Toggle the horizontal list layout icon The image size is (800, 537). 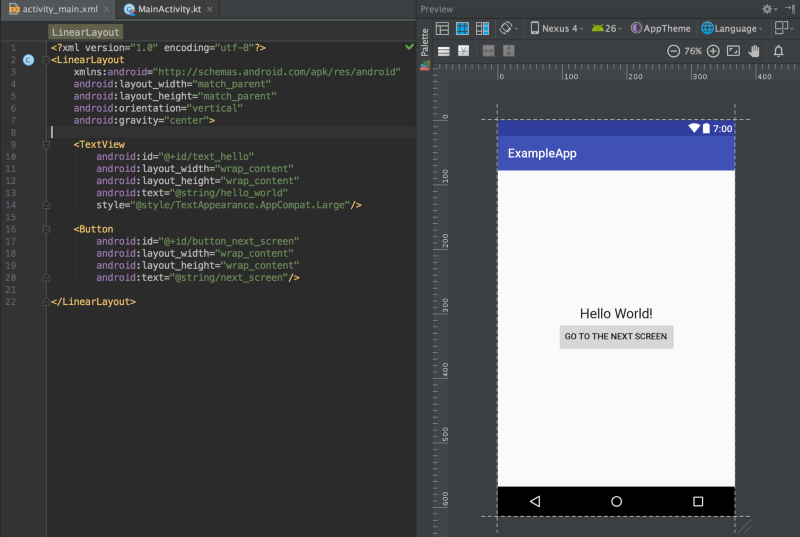tap(444, 51)
